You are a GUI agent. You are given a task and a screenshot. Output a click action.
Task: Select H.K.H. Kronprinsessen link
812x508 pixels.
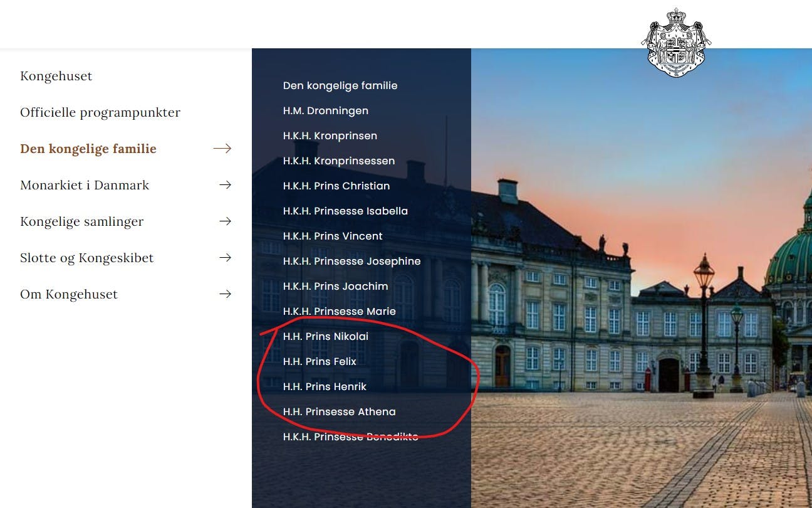tap(339, 161)
